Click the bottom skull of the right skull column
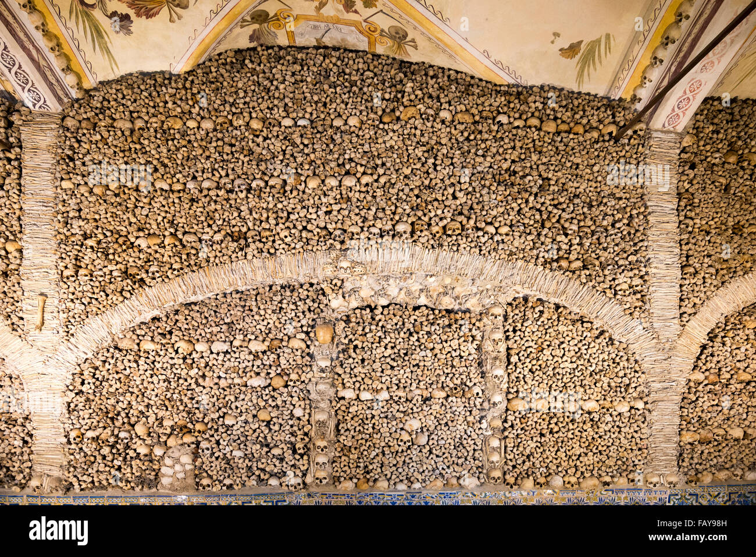 [x=494, y=476]
